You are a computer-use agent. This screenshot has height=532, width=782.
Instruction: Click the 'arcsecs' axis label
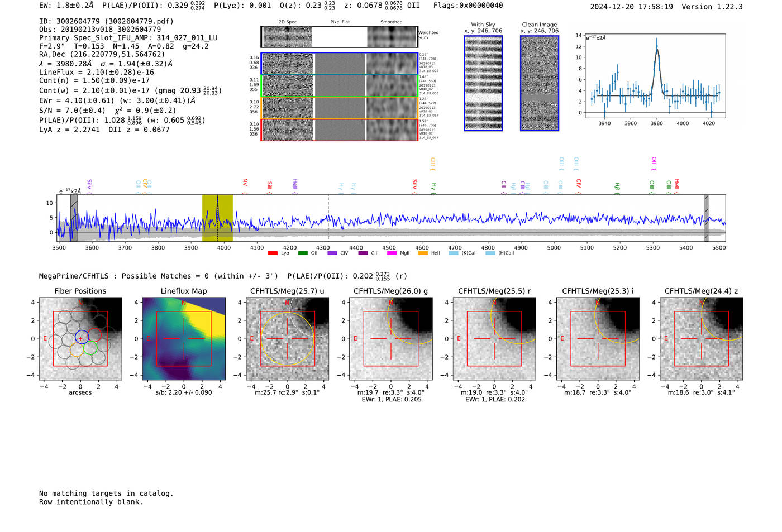click(x=80, y=392)
